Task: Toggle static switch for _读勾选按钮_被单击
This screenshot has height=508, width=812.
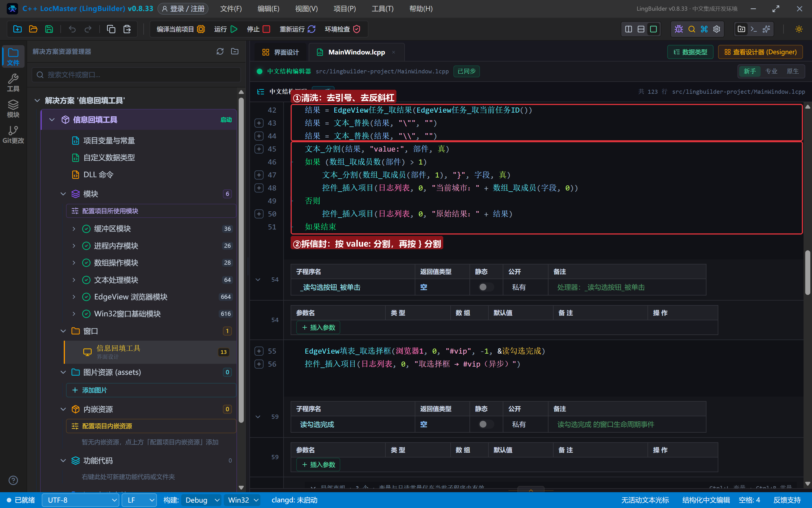Action: (486, 287)
